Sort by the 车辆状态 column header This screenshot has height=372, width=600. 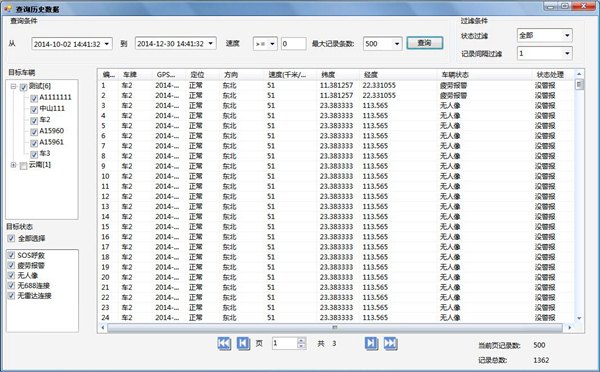(x=485, y=75)
